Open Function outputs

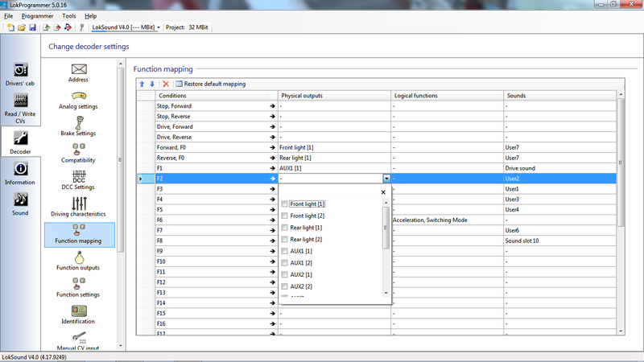pos(78,261)
